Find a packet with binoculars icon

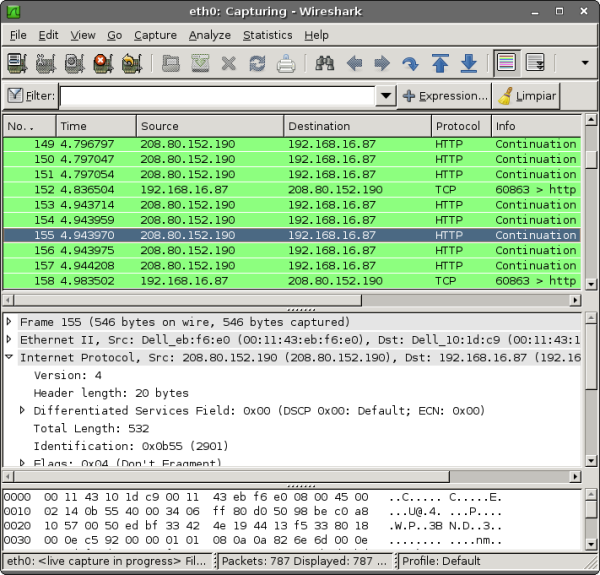click(x=324, y=63)
